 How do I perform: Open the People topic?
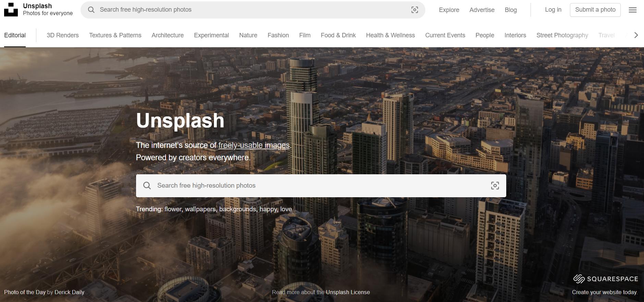pos(485,35)
